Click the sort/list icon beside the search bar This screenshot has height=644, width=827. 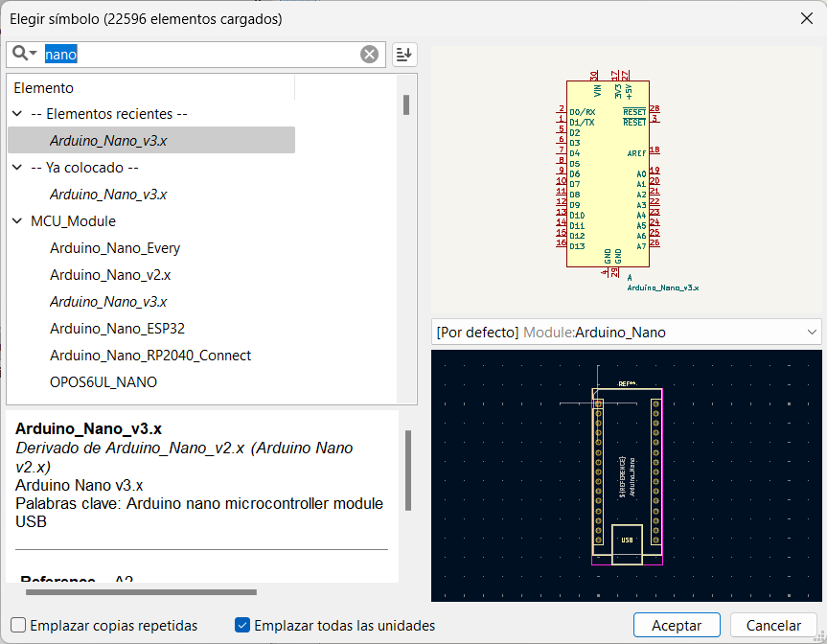pos(403,55)
